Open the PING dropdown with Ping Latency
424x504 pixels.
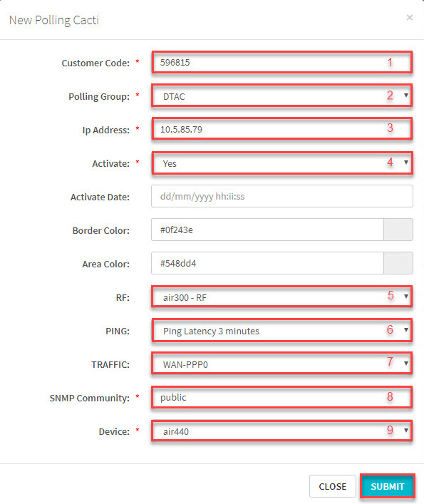coord(282,331)
